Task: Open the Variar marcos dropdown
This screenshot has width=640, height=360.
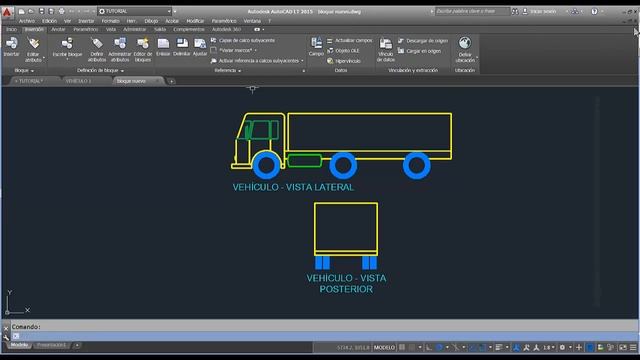Action: [234, 50]
